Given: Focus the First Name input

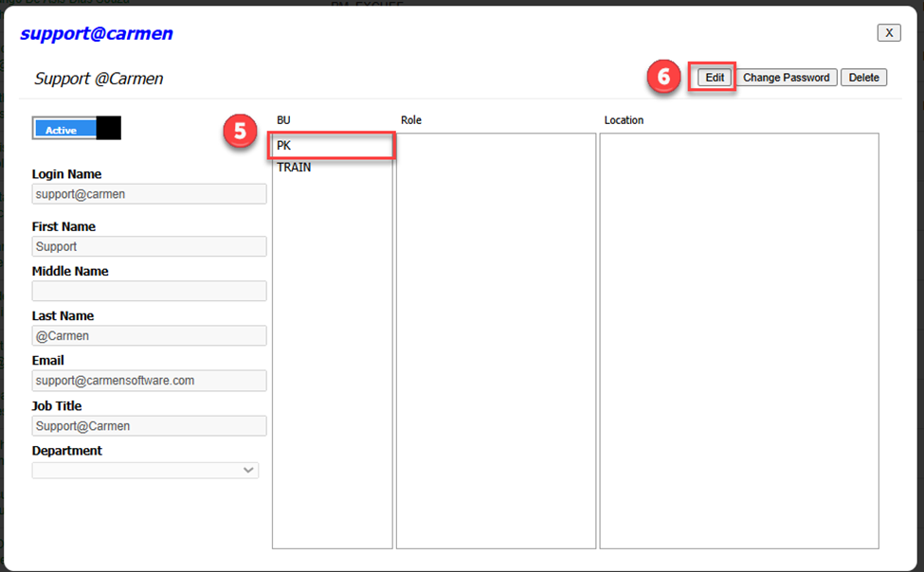Looking at the screenshot, I should pyautogui.click(x=149, y=246).
